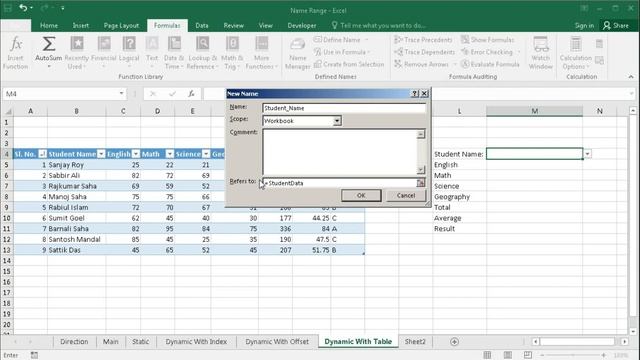Open the Name Manager

pos(298,53)
